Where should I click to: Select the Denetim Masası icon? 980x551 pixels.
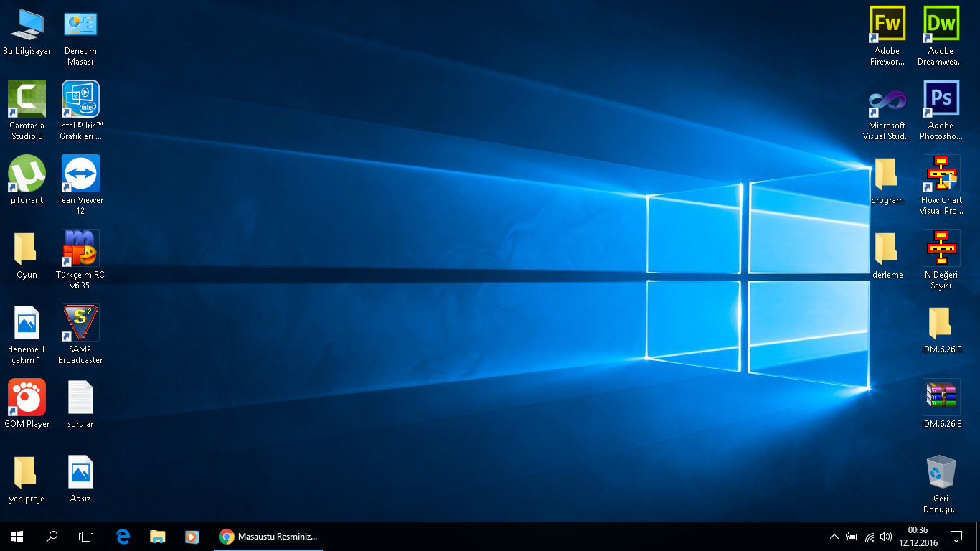coord(80,37)
